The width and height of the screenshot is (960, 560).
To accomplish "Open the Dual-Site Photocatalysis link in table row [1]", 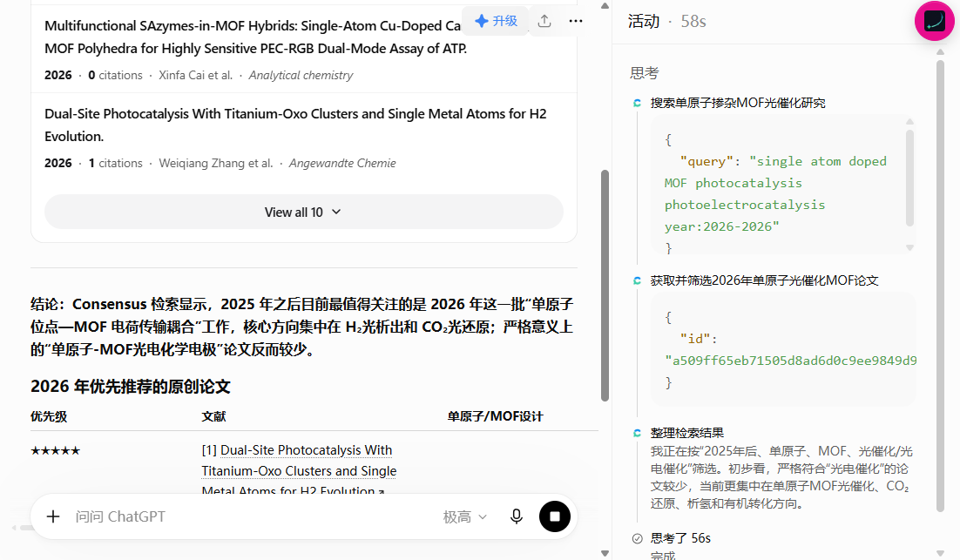I will 300,470.
